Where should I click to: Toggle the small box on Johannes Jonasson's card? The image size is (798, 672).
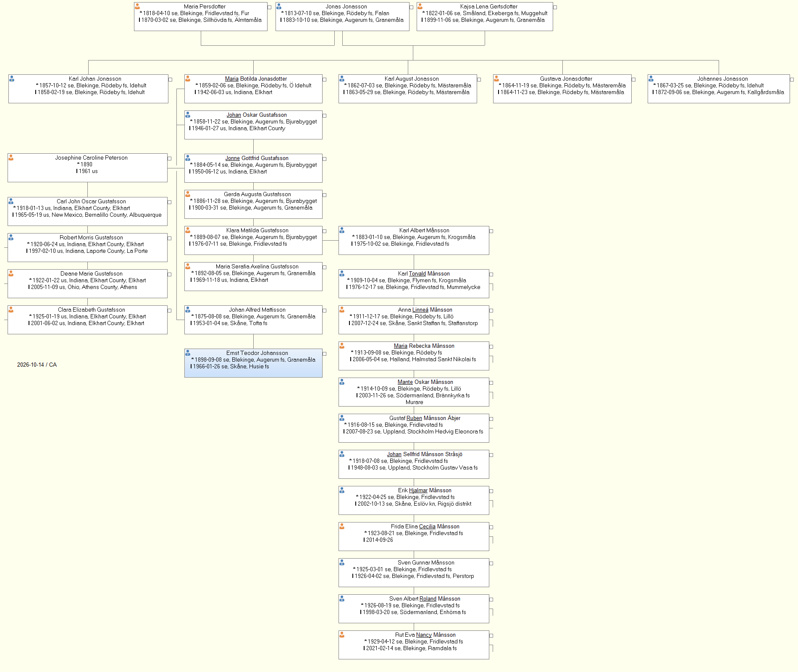[x=792, y=79]
